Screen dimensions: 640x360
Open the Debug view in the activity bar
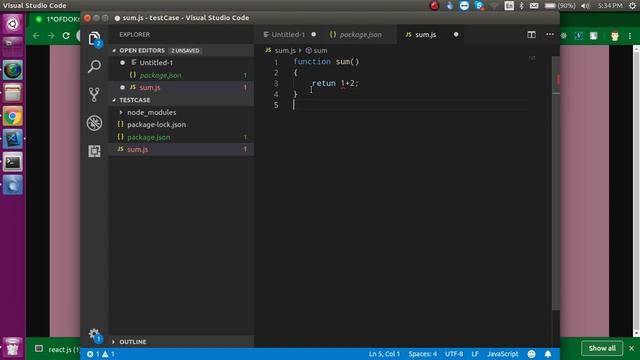click(x=94, y=123)
